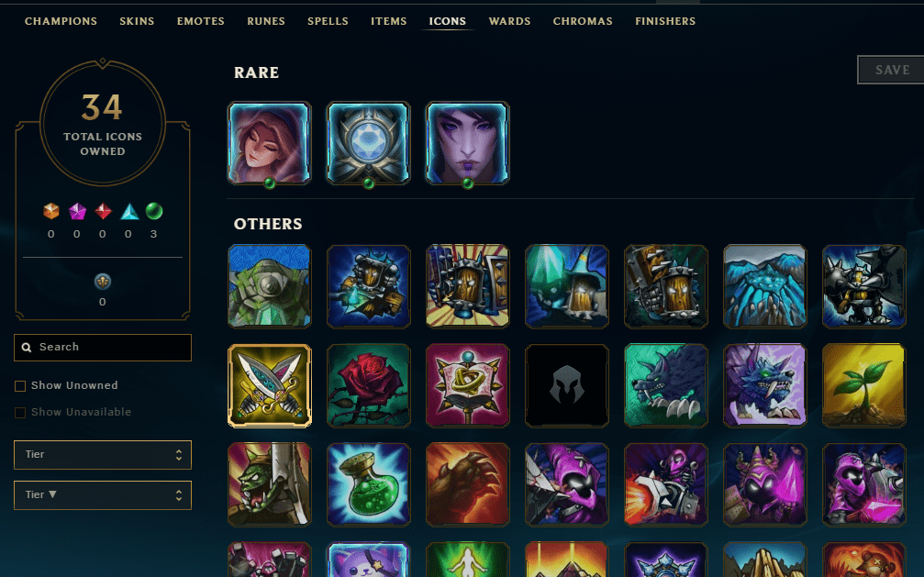Toggle the Show Unavailable checkbox

(20, 413)
